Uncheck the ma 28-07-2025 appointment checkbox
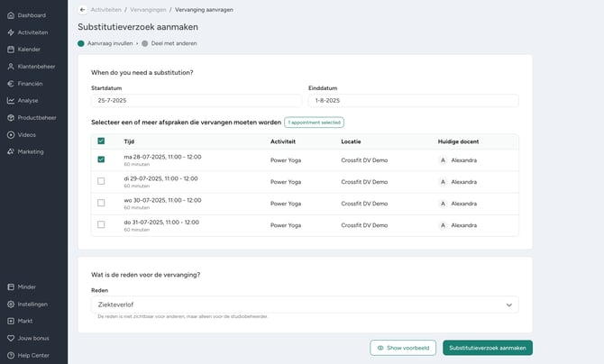The image size is (604, 364). tap(101, 159)
